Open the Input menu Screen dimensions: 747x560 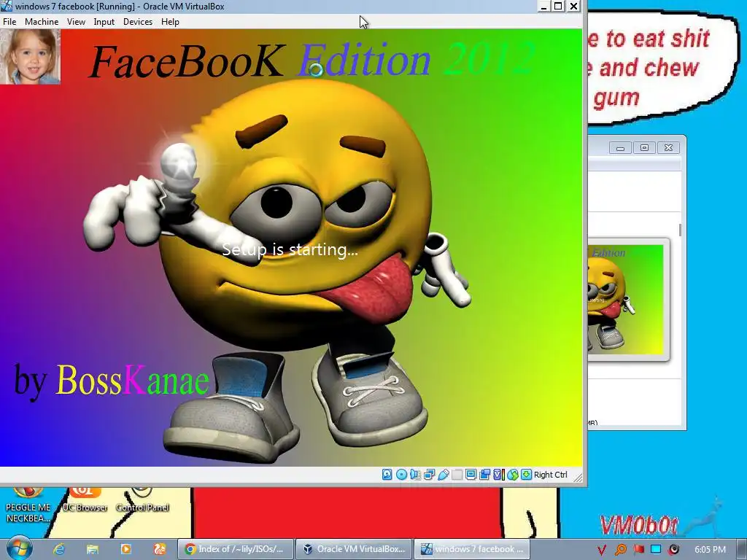[x=104, y=21]
